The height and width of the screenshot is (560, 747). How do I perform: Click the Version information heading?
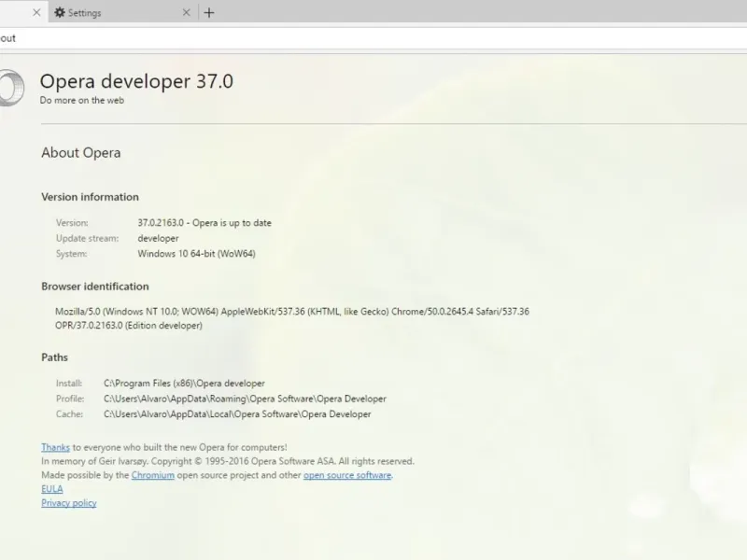click(x=90, y=197)
